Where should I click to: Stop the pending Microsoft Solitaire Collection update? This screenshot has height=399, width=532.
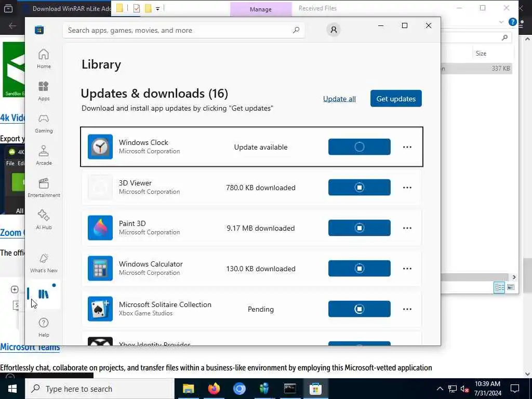(x=360, y=309)
